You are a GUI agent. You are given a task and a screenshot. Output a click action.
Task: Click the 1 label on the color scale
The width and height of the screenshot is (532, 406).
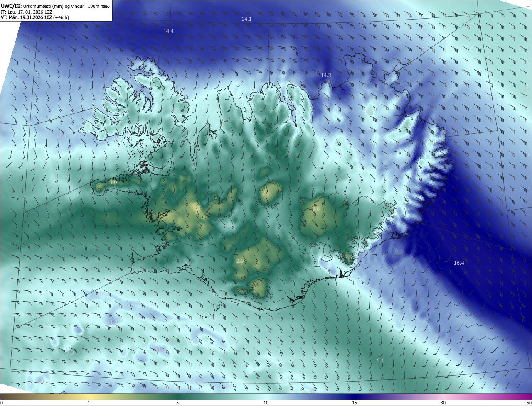(x=89, y=403)
